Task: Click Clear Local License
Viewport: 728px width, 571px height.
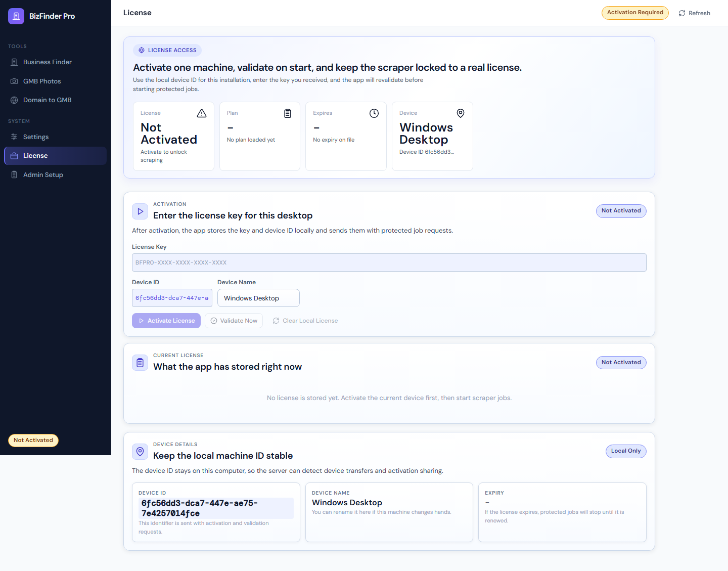Action: [x=305, y=320]
